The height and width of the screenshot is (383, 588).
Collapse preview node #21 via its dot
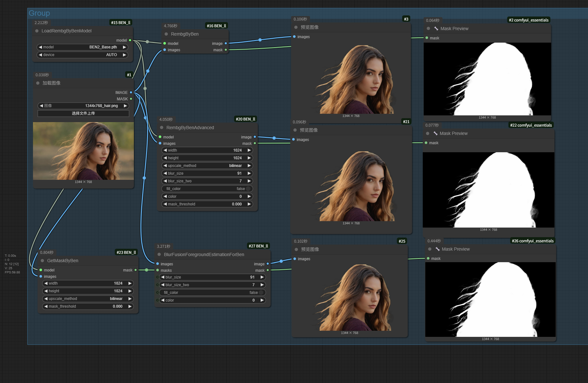pos(295,130)
